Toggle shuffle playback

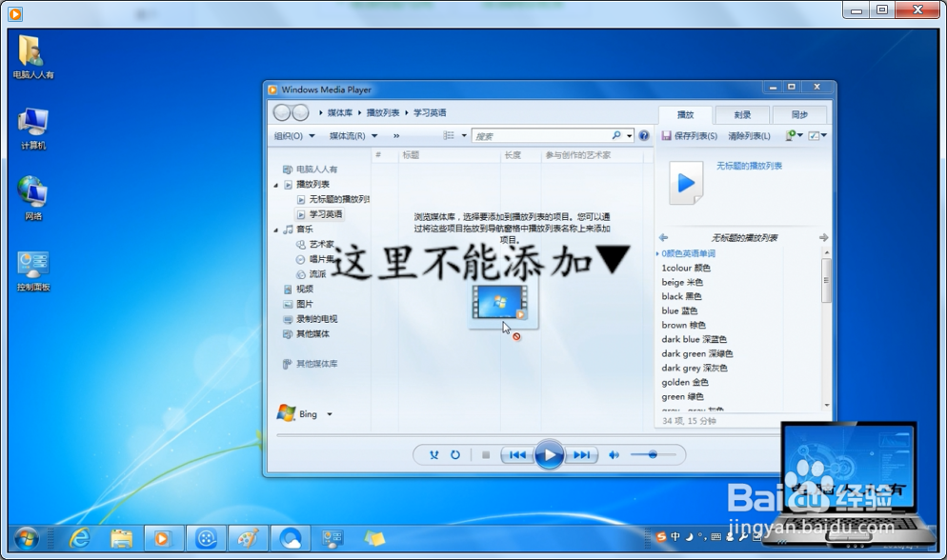[x=433, y=455]
